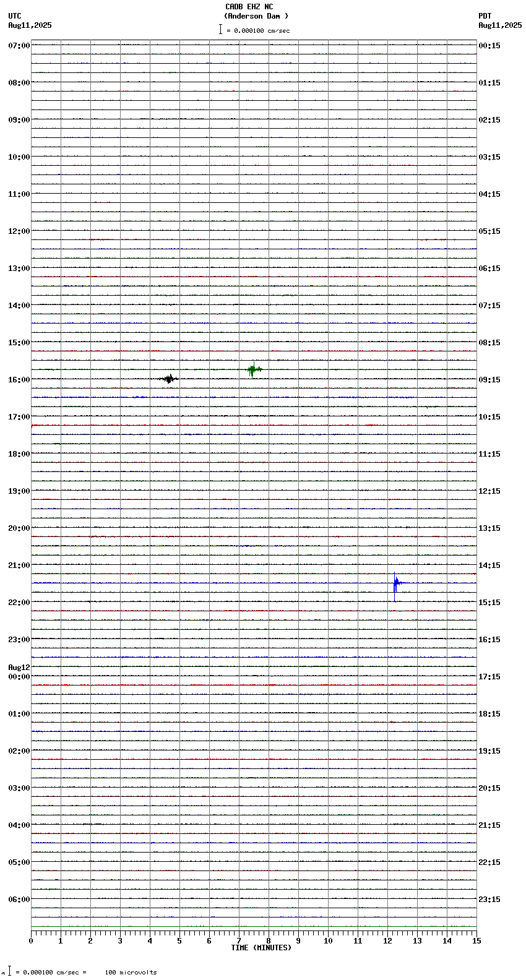Click the 15:00 UTC row label

19,343
